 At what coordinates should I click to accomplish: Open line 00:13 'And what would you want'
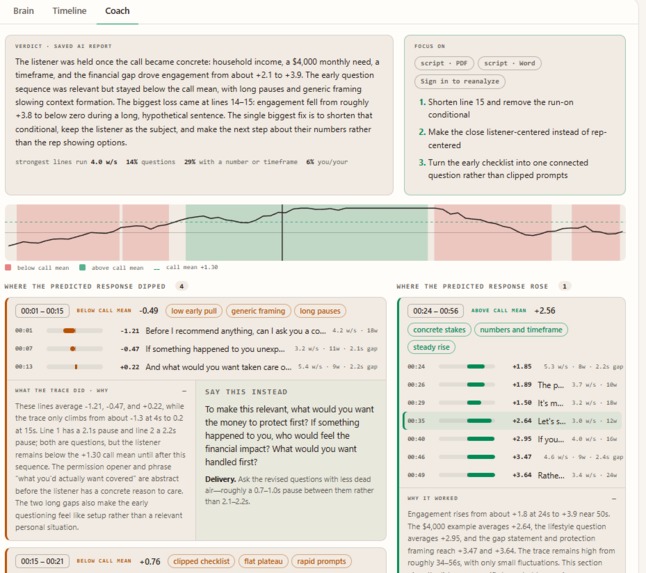[196, 367]
